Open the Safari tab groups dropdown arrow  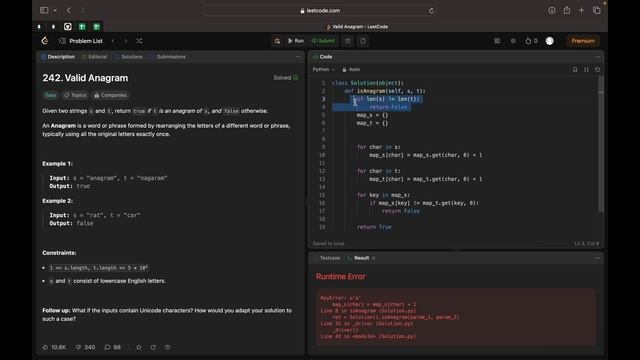(x=55, y=10)
